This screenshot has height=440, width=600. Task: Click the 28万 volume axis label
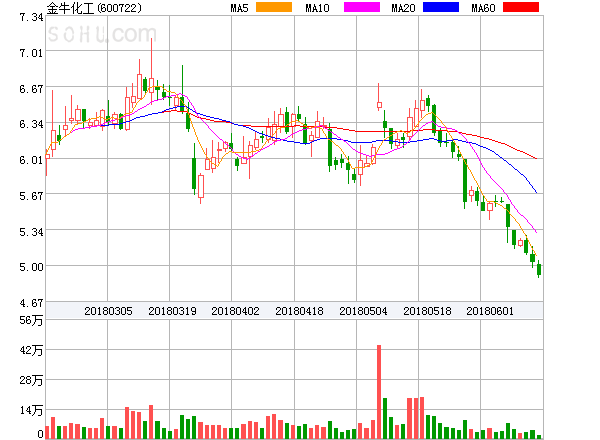[31, 380]
